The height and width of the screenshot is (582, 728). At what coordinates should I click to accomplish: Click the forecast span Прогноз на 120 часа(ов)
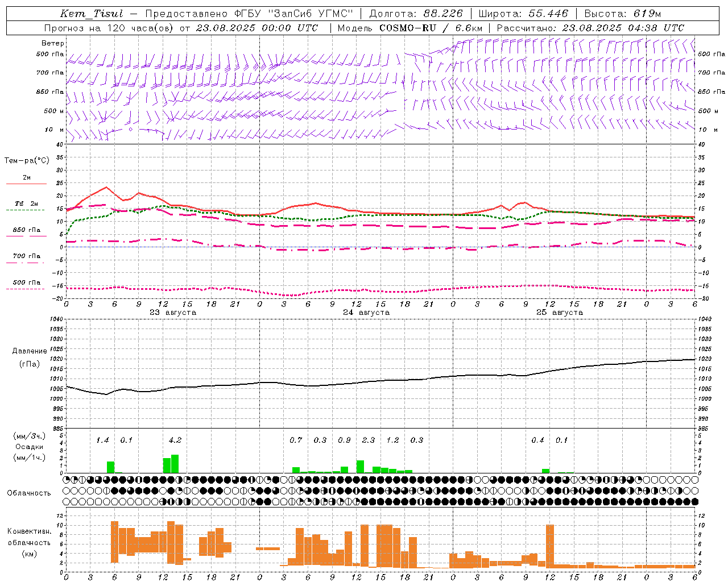pos(109,28)
